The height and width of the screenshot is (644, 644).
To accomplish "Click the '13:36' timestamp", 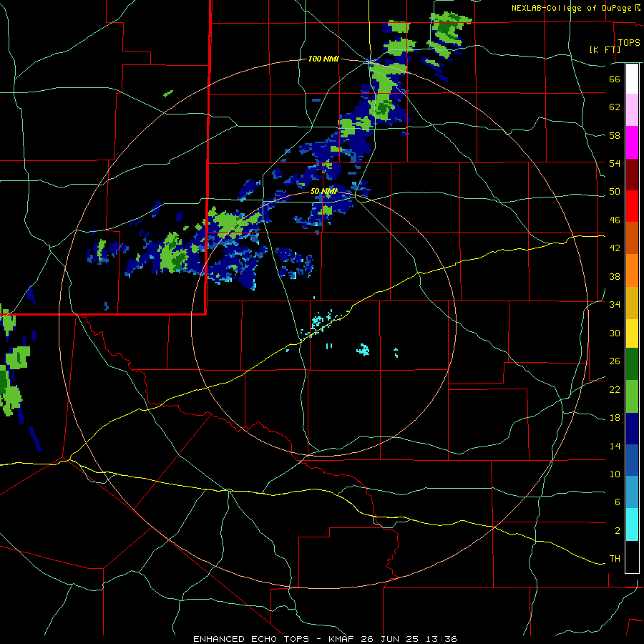I will 441,639.
